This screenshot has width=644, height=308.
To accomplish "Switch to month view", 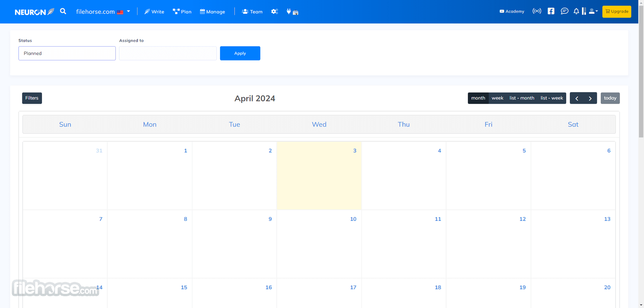I will (x=478, y=98).
